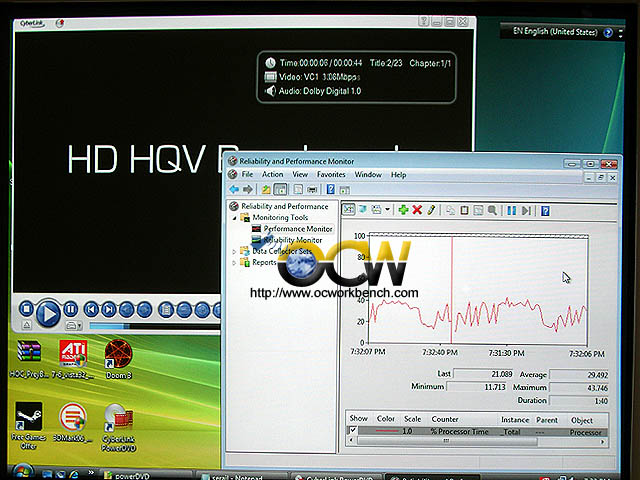This screenshot has height=480, width=640.
Task: Click the Doom 3 desktop icon
Action: 118,359
